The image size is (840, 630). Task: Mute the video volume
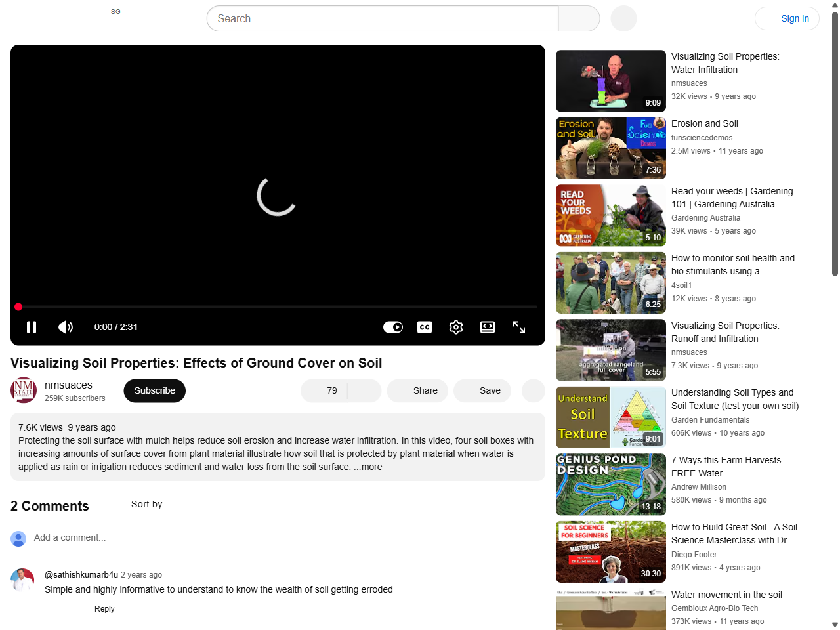click(x=65, y=327)
